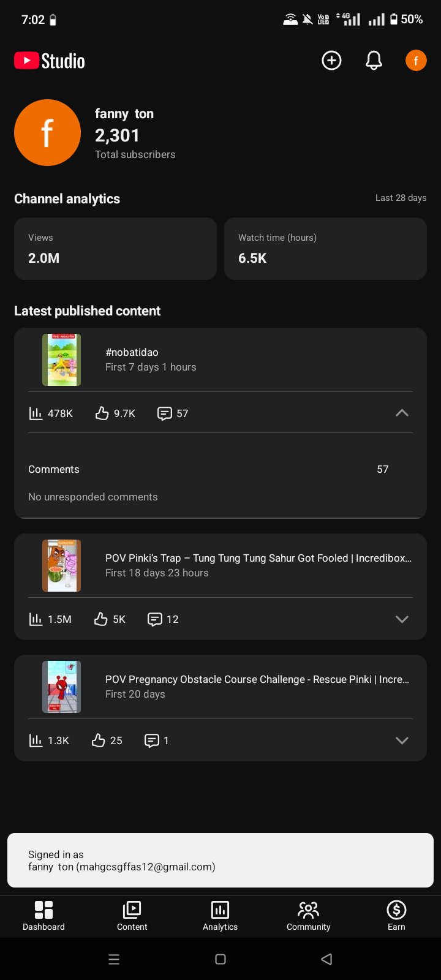Switch to the Analytics tab
The height and width of the screenshot is (980, 441).
click(221, 916)
